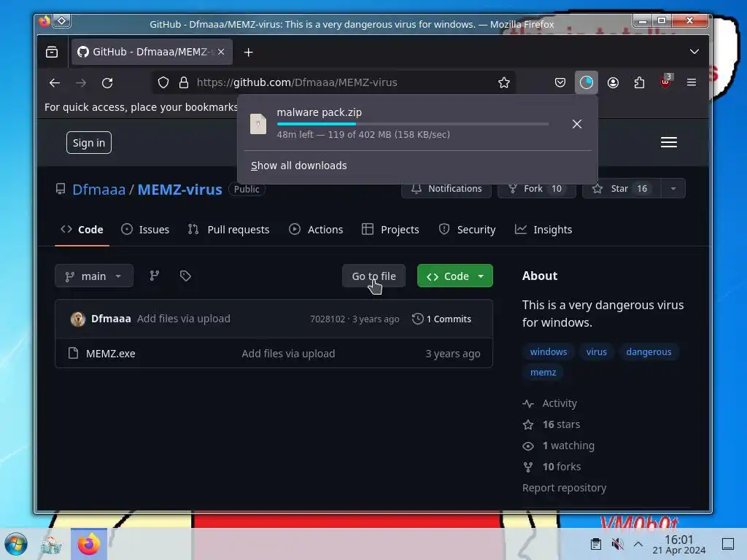The image size is (747, 560).
Task: Open the clipboard tray icon
Action: (x=595, y=544)
